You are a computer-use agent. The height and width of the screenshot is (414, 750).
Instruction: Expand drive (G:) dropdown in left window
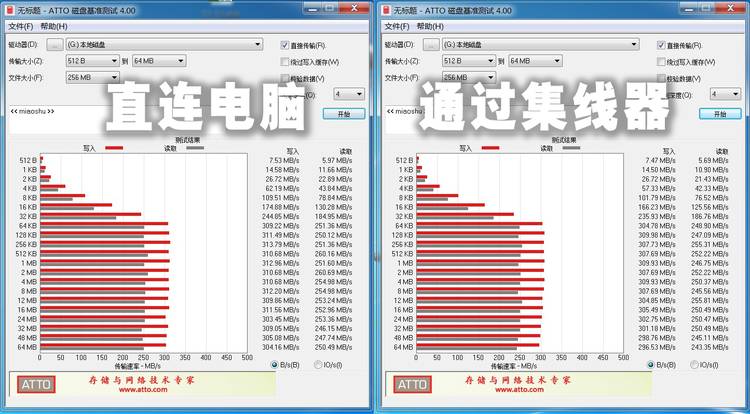point(164,44)
